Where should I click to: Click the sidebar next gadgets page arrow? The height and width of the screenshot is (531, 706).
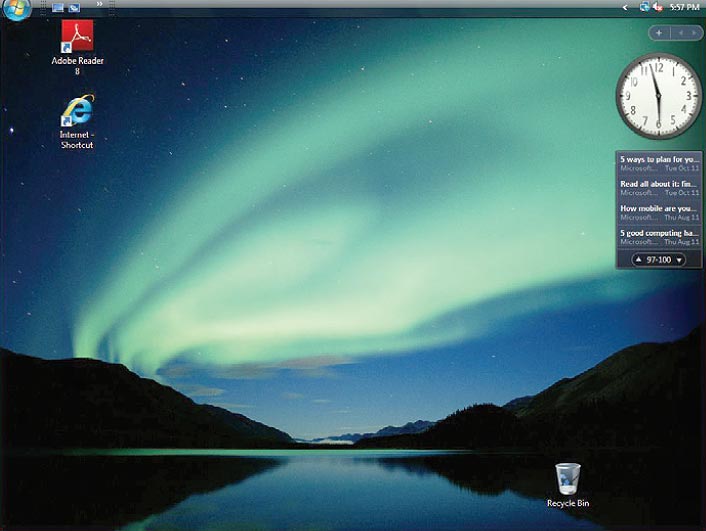pyautogui.click(x=693, y=33)
